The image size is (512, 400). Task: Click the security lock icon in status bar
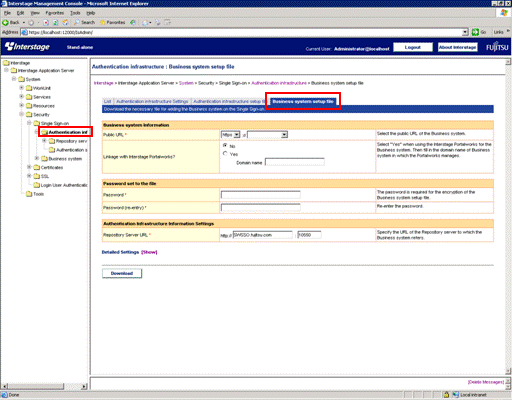(446, 395)
